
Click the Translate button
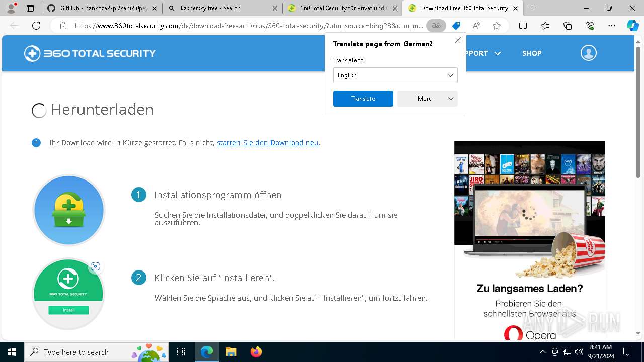coord(363,99)
